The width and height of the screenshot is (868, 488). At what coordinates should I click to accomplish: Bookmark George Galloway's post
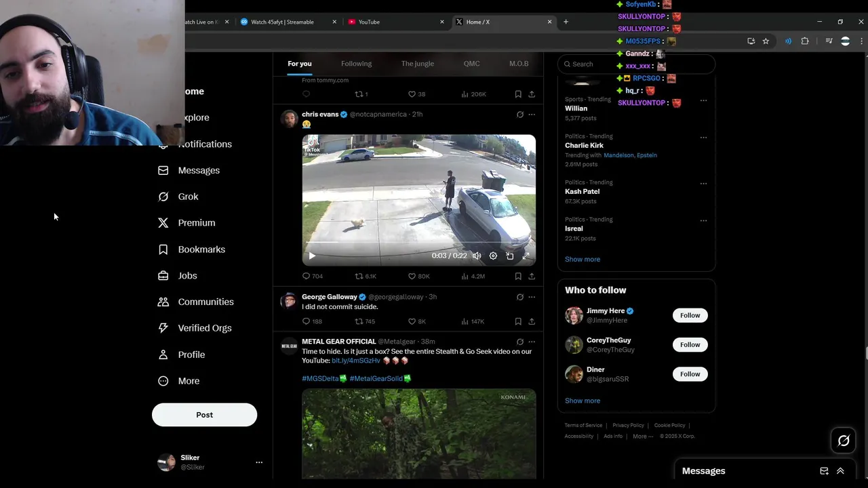coord(518,321)
